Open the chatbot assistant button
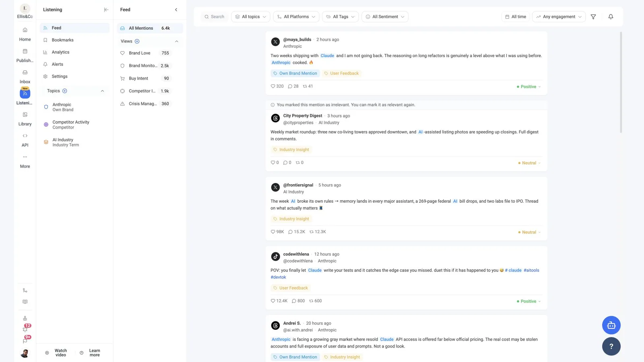 (x=611, y=325)
